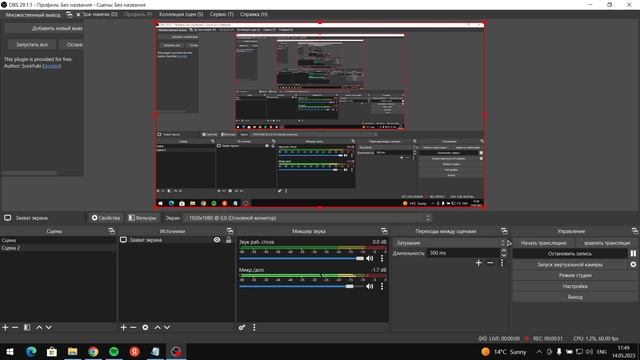Image resolution: width=640 pixels, height=360 pixels.
Task: Move source down with the Sources down arrow
Action: click(x=167, y=327)
